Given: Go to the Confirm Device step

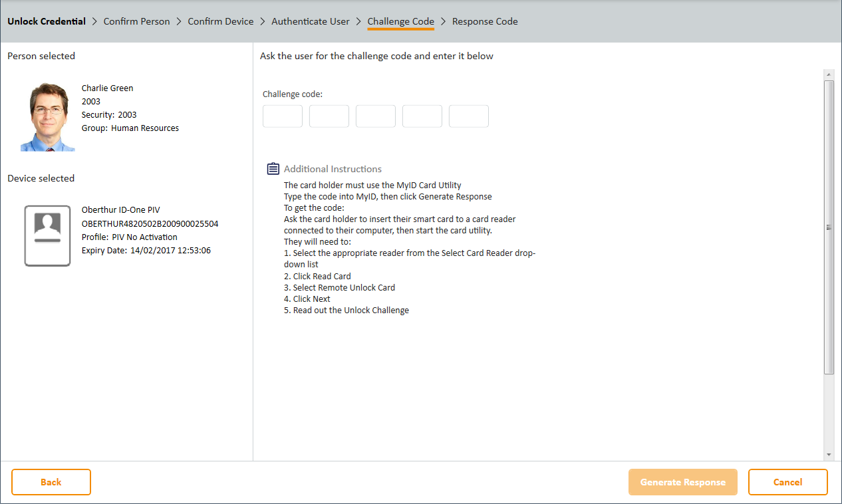Looking at the screenshot, I should pyautogui.click(x=221, y=21).
